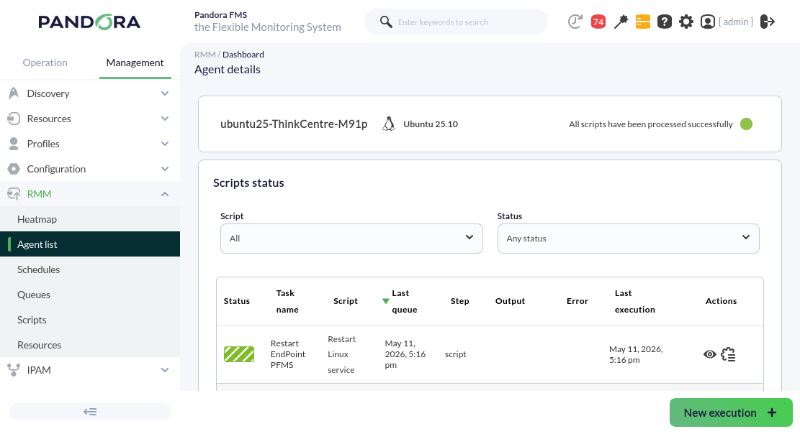800x434 pixels.
Task: Click the Ubuntu 25.10 text
Action: [431, 124]
